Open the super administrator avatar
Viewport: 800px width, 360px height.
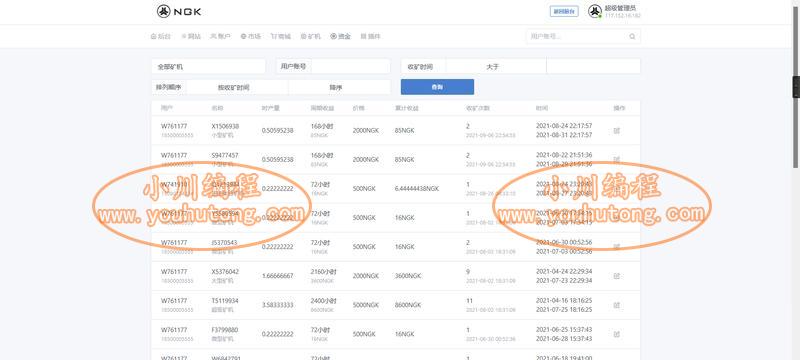click(x=594, y=11)
